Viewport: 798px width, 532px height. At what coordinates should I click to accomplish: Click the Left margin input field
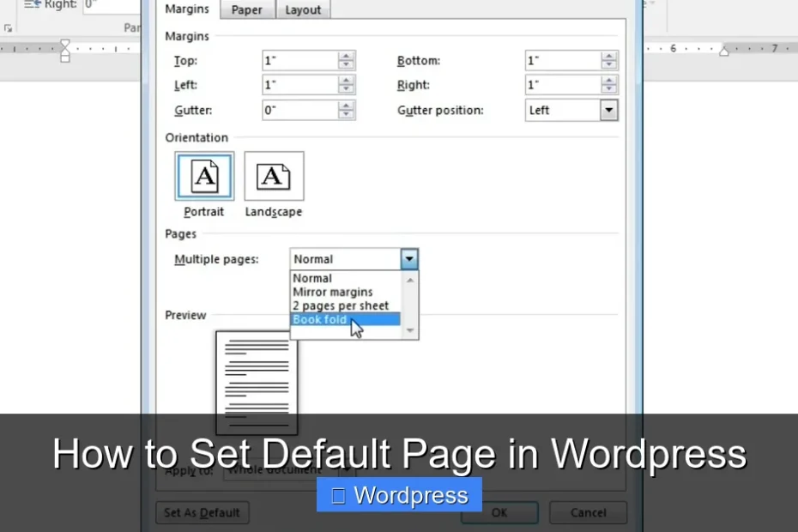pos(299,85)
